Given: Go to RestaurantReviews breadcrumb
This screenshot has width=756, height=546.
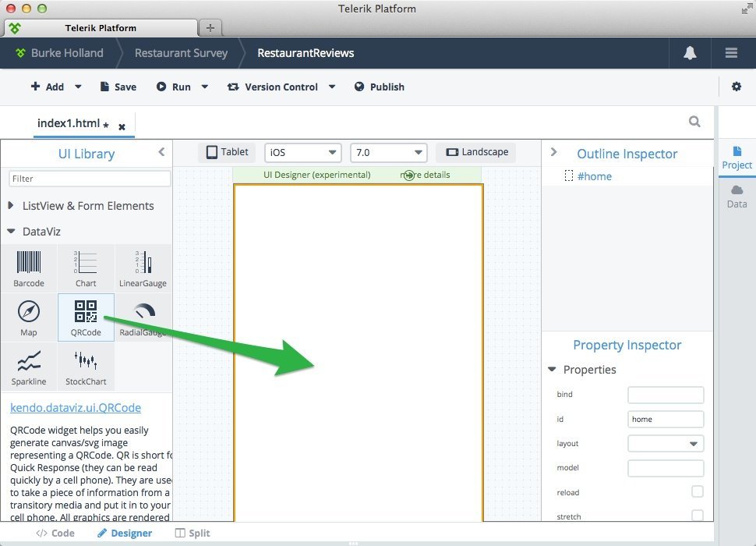Looking at the screenshot, I should pos(306,53).
